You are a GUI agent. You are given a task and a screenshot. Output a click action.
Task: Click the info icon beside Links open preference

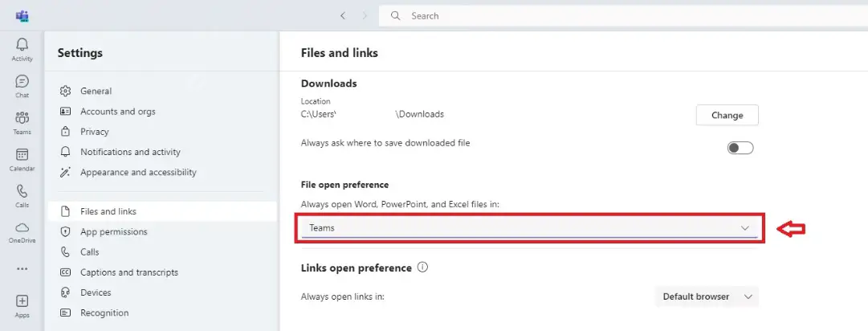coord(422,268)
